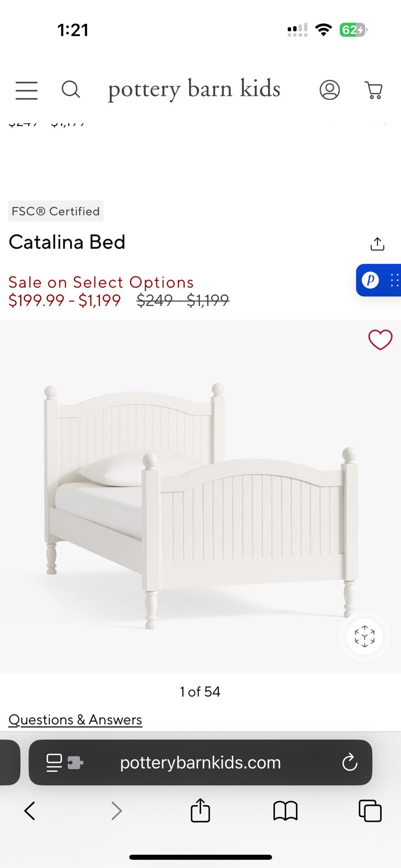Tap the pottery barn kids logo
This screenshot has width=401, height=868.
click(x=194, y=89)
